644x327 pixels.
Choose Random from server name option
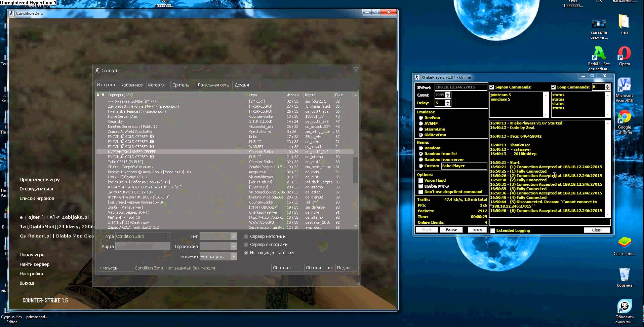(x=421, y=159)
